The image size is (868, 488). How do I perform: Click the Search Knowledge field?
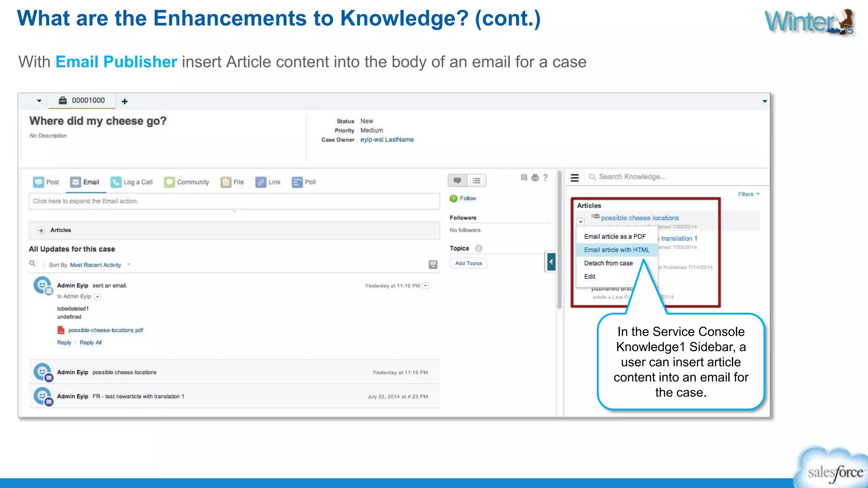(676, 177)
